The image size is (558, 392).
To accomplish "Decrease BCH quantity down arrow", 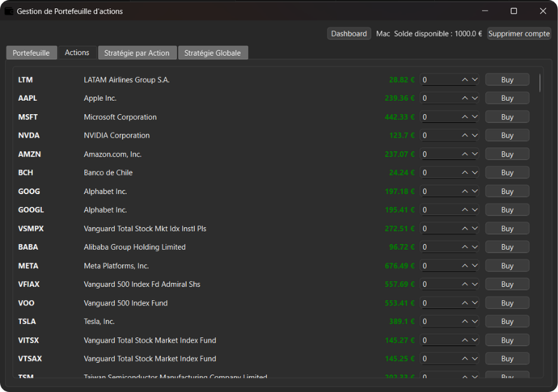I will point(475,173).
